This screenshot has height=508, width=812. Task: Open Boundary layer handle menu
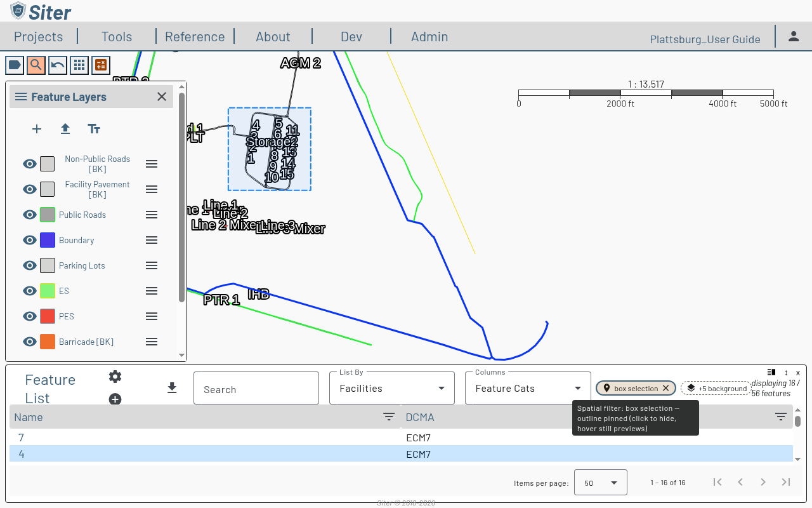tap(152, 240)
